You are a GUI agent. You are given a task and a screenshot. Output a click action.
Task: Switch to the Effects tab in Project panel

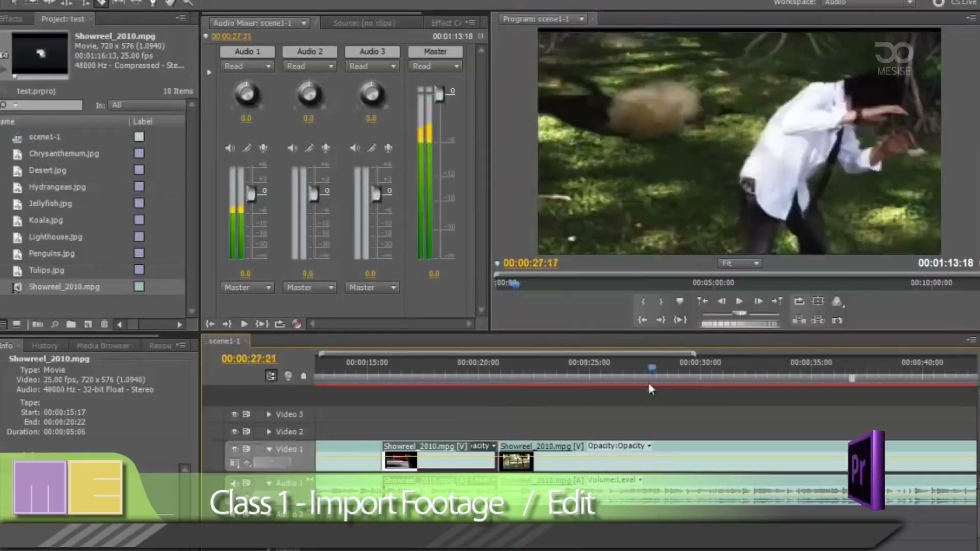coord(11,19)
